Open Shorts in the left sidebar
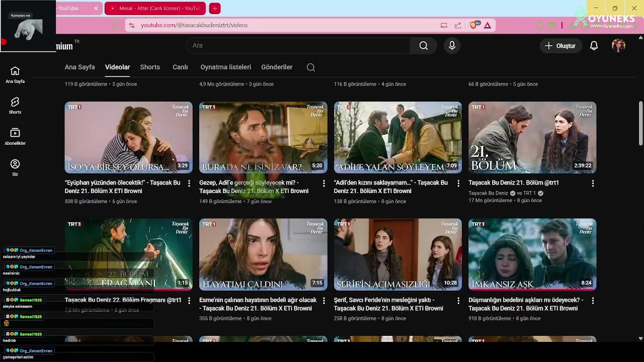The image size is (644, 362). (15, 106)
